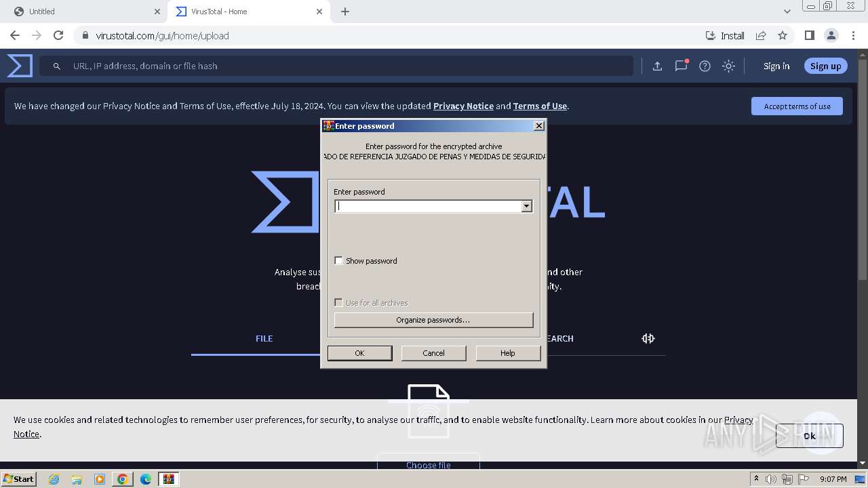The image size is (868, 488).
Task: Open the Chrome three-dot menu
Action: tap(853, 35)
